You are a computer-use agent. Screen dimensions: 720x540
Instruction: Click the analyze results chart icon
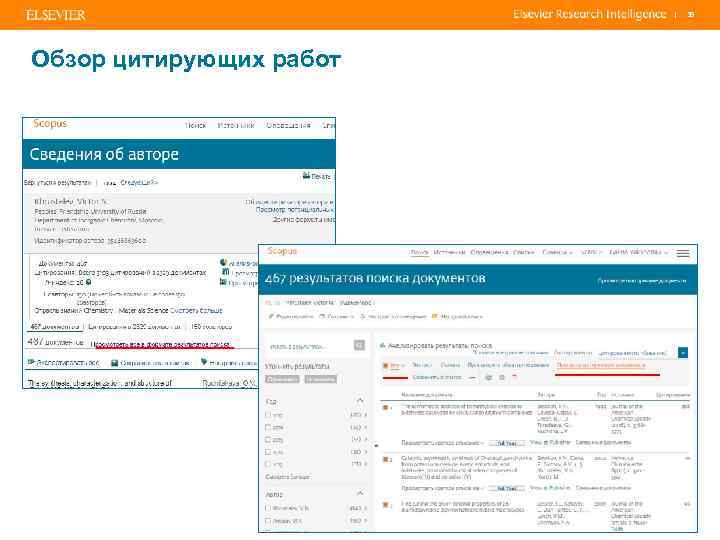point(382,345)
